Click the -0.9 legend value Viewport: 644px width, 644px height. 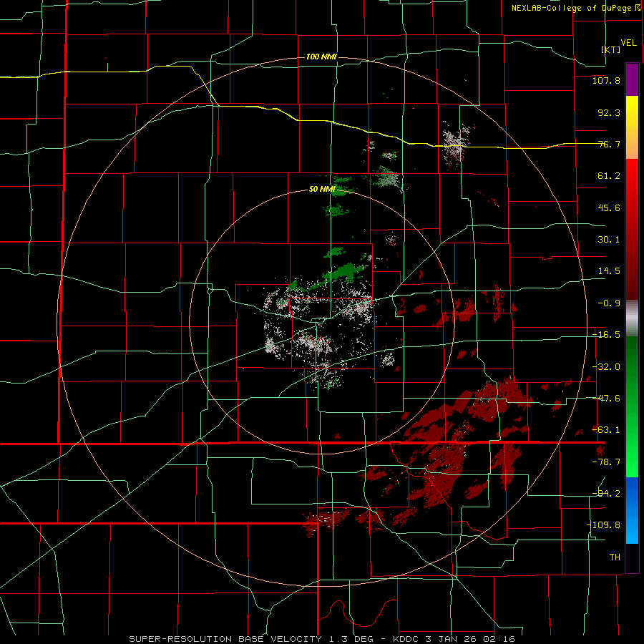tap(609, 303)
